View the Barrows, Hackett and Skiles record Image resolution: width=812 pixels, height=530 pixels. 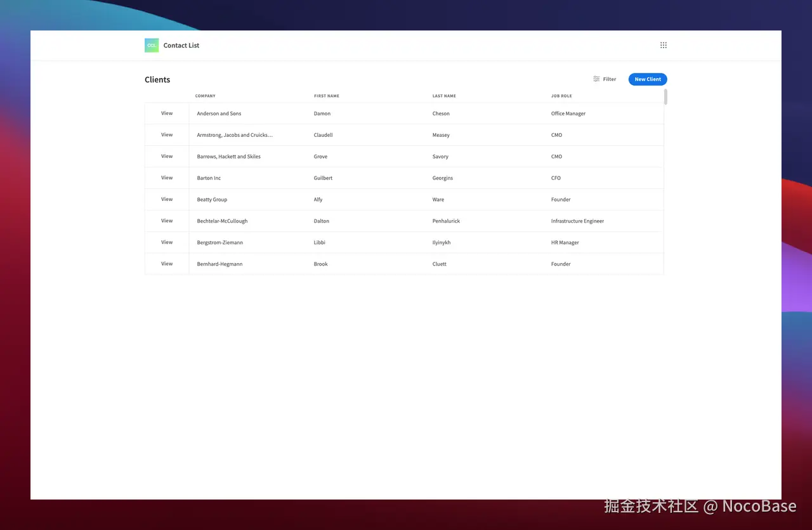(x=166, y=156)
